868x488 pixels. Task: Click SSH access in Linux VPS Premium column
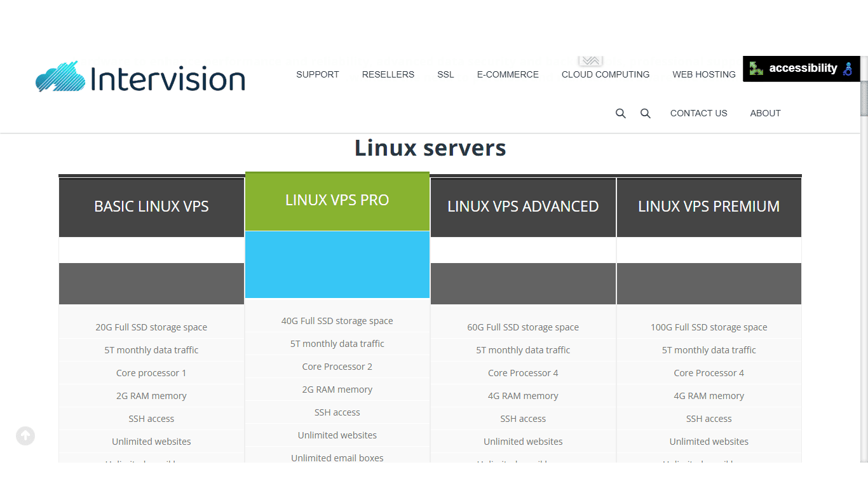(709, 419)
